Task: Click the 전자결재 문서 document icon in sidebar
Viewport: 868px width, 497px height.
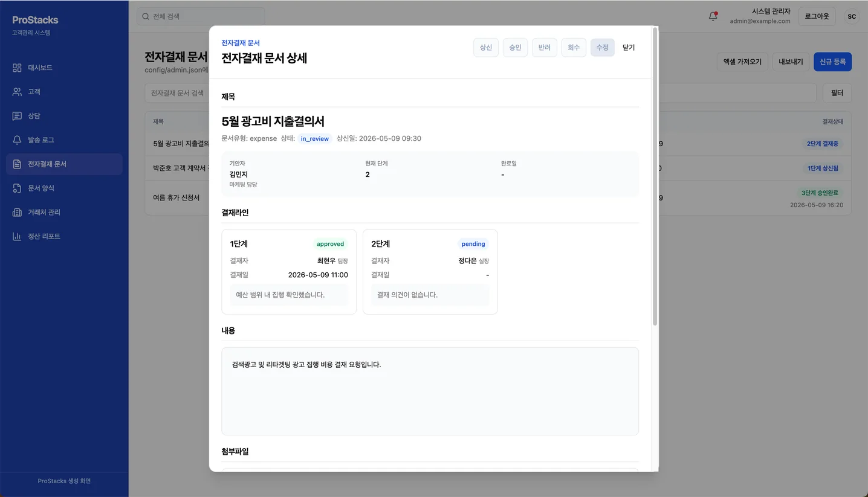Action: point(17,164)
